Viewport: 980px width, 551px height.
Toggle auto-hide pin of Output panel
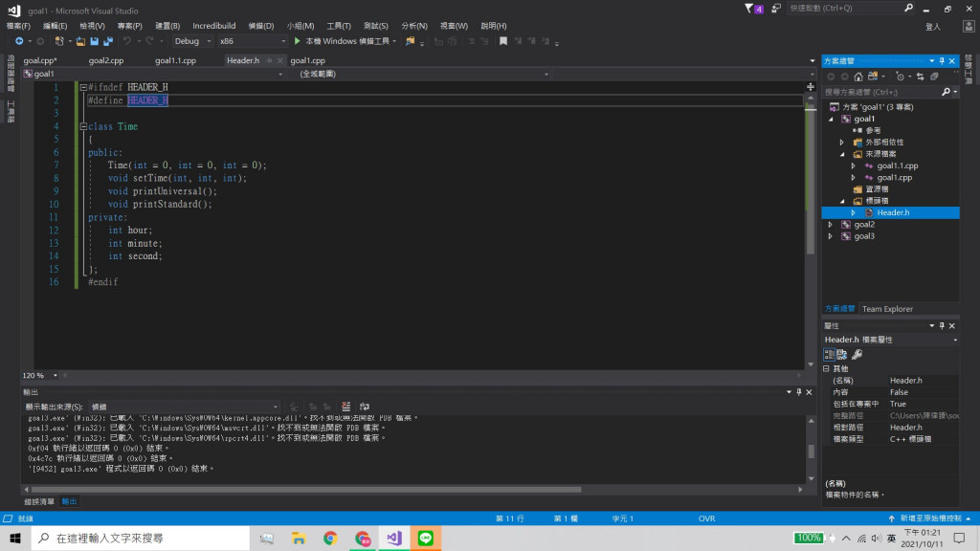point(799,392)
